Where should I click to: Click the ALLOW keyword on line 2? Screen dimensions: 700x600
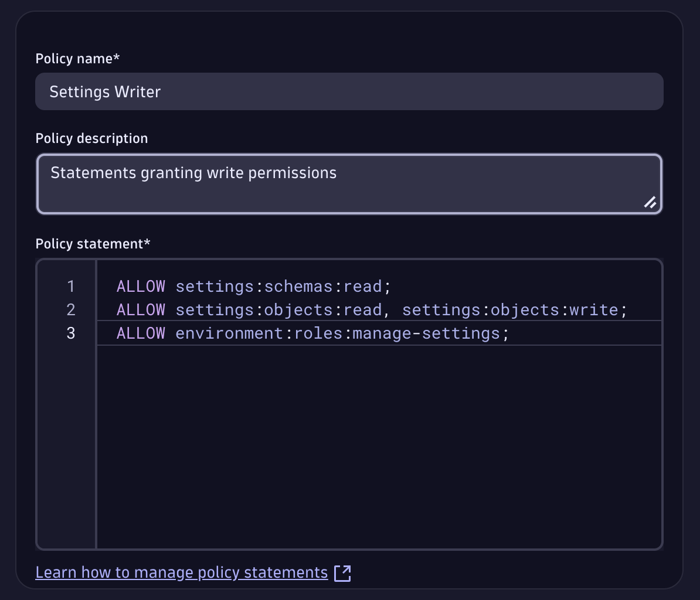(x=141, y=309)
